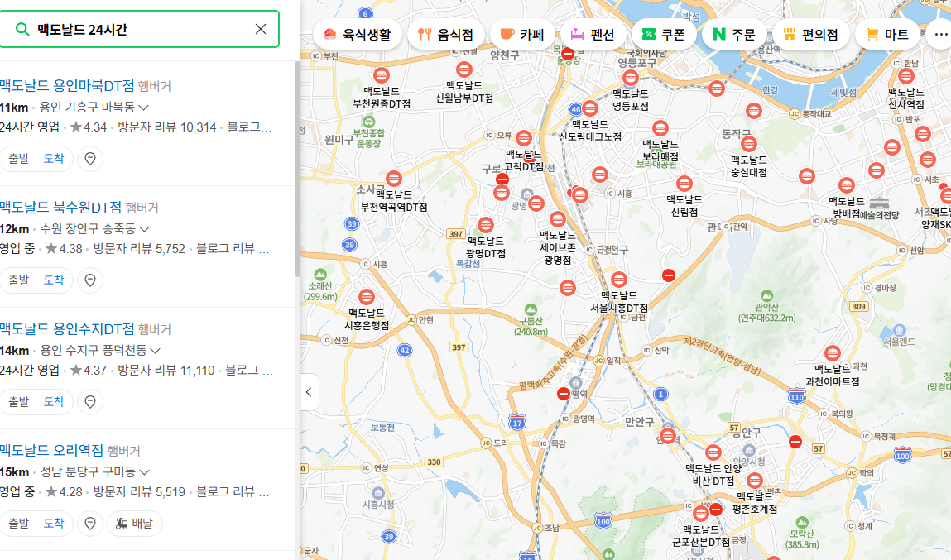Clear the search query with X button

(x=261, y=29)
